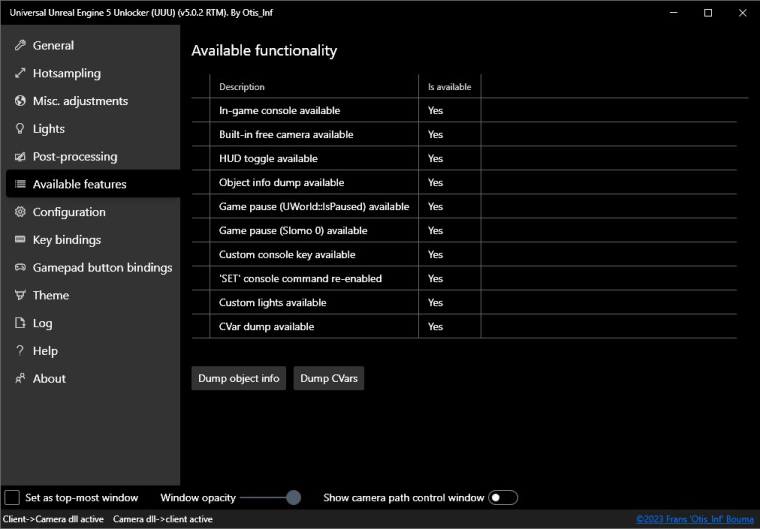760x529 pixels.
Task: Toggle Show camera path control window switch
Action: 503,497
